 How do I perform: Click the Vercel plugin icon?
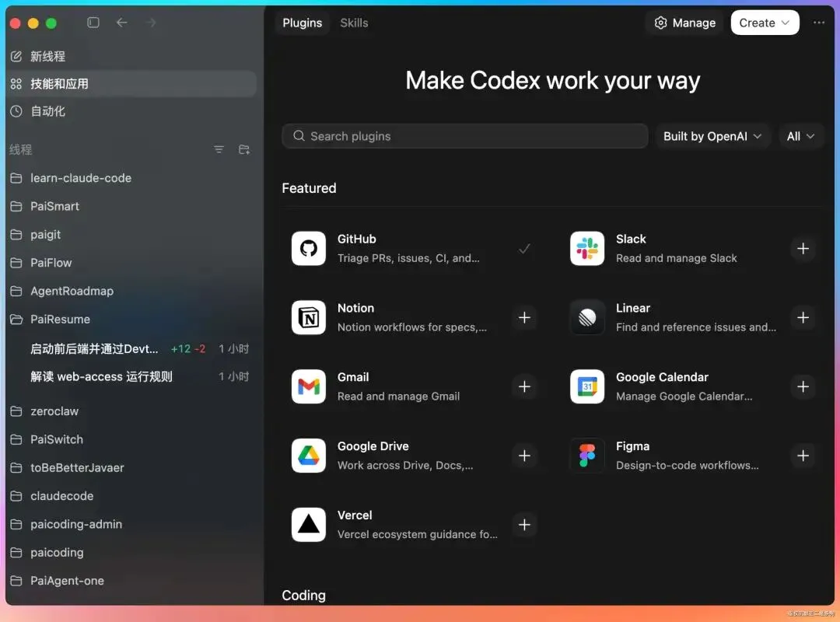309,525
